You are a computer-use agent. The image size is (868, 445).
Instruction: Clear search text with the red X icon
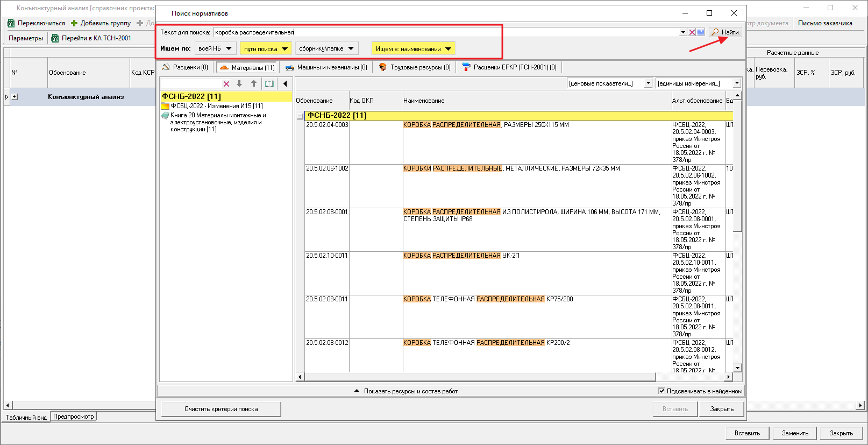coord(692,32)
